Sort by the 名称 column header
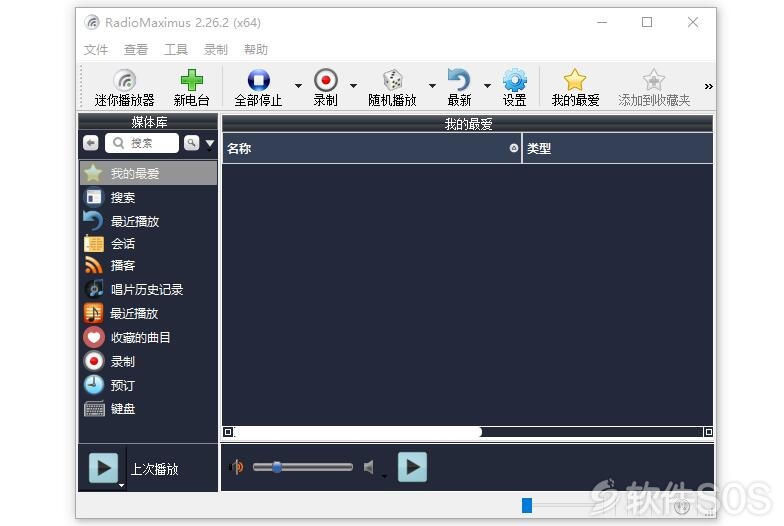The height and width of the screenshot is (526, 784). [x=372, y=148]
